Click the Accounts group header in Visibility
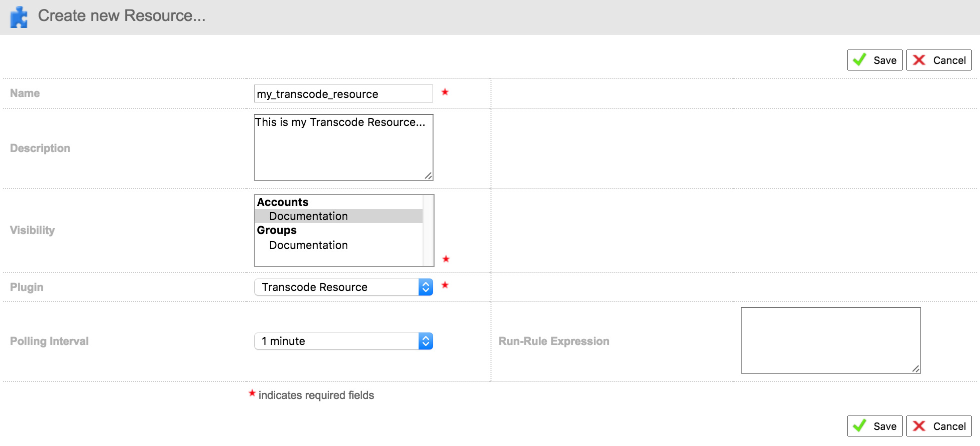The image size is (980, 446). tap(283, 202)
